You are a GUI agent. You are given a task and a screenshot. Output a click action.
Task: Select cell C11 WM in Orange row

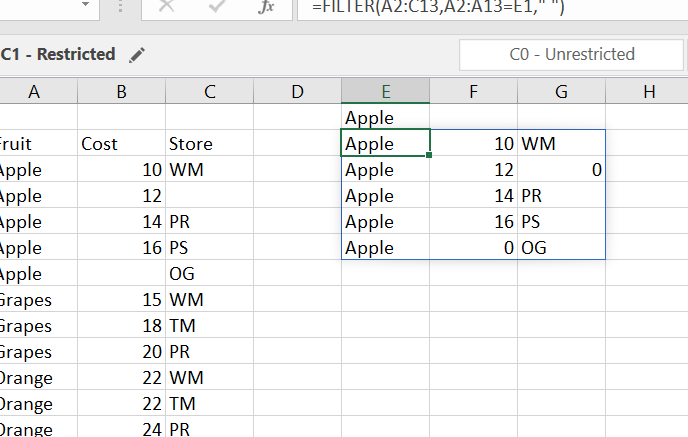click(x=210, y=377)
